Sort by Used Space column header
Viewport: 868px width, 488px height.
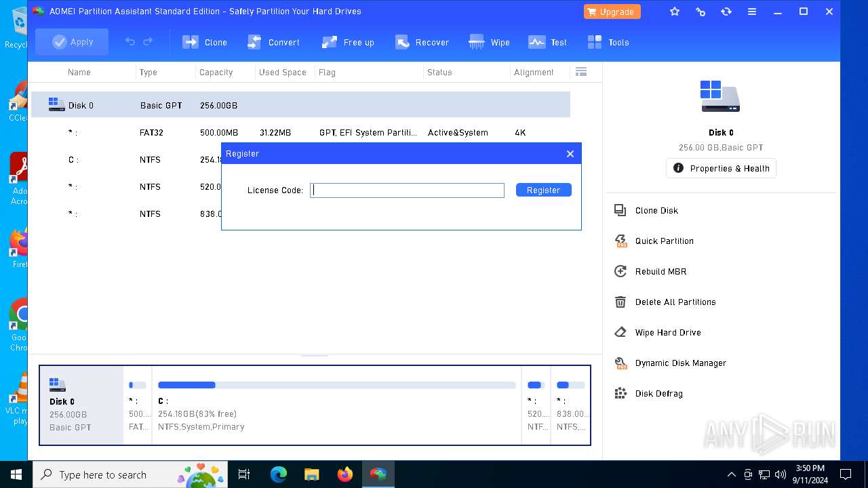coord(283,73)
